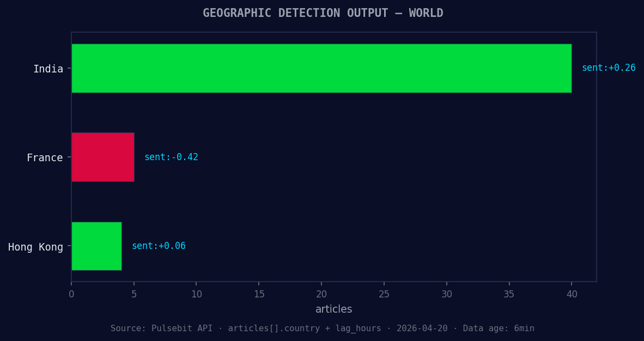Select the Hong Kong axis label
Viewport: 644px width, 341px height.
click(x=37, y=247)
